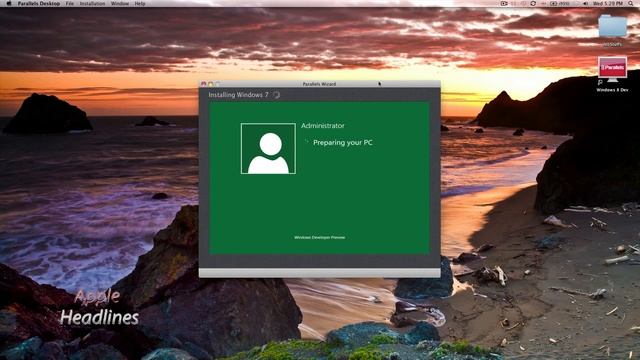Click the volume speaker icon in menu bar
Image resolution: width=640 pixels, height=360 pixels.
click(x=586, y=3)
